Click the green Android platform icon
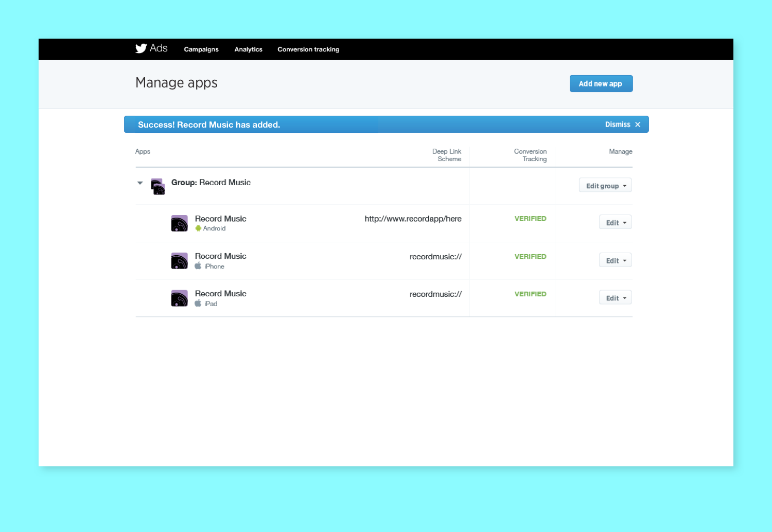Image resolution: width=772 pixels, height=532 pixels. click(198, 228)
